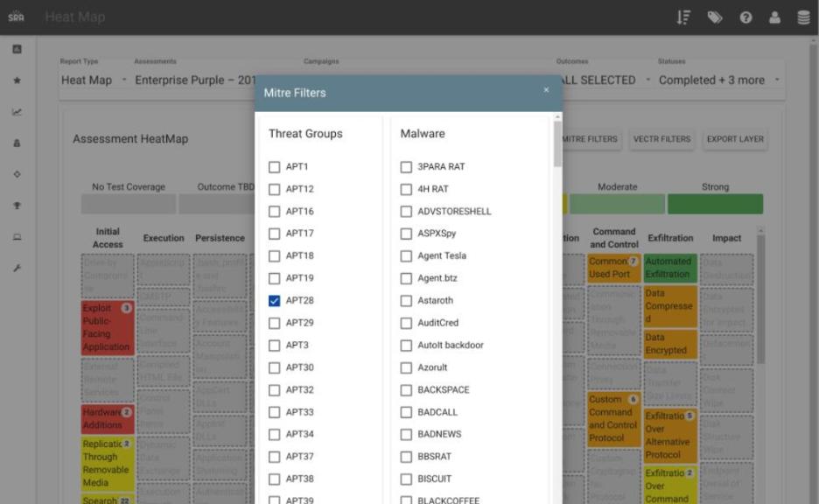Click the Persistence column header
This screenshot has height=504, width=819.
220,238
